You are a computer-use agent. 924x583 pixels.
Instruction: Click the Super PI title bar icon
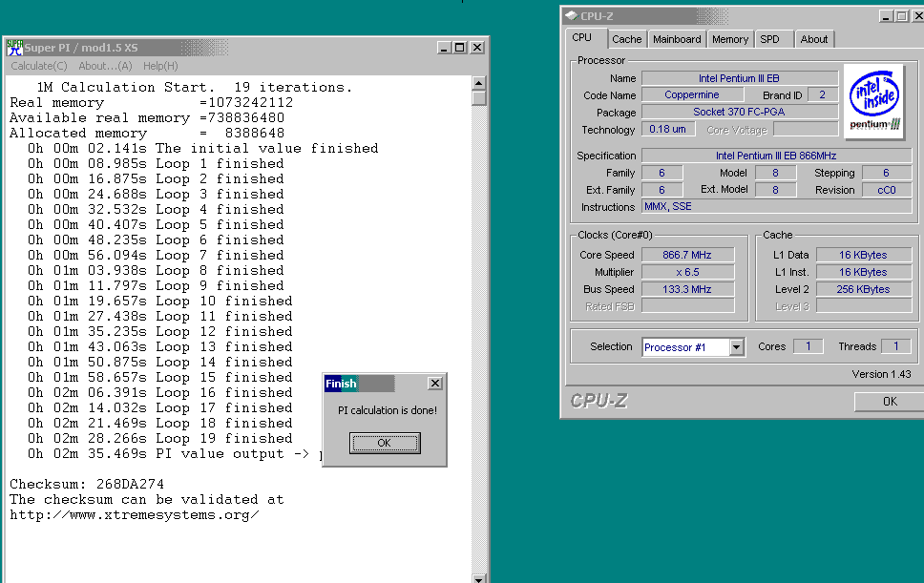point(14,48)
